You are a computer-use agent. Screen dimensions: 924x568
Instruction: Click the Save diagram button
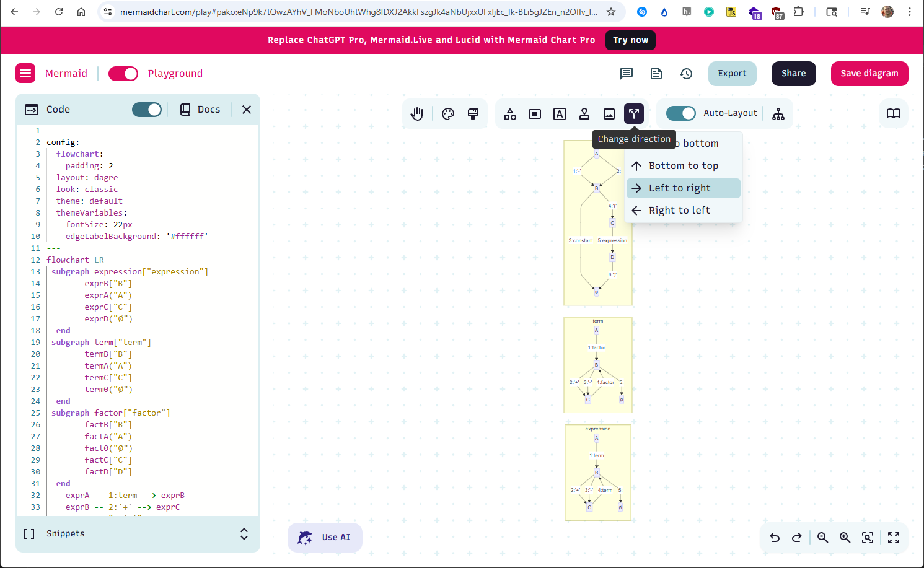[x=869, y=73]
